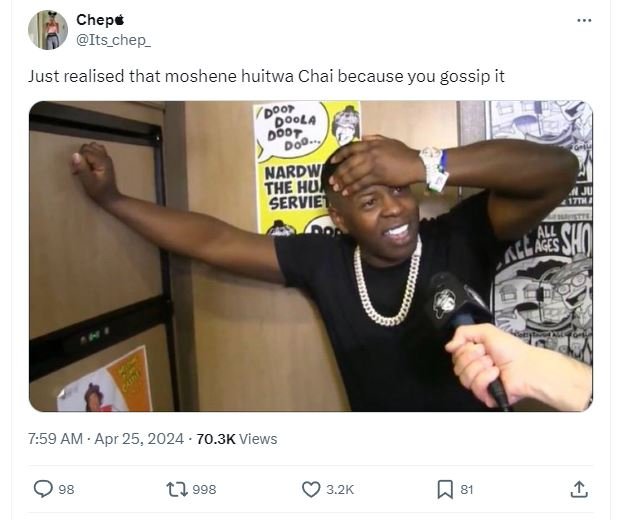Click the display name Chep

tap(95, 20)
